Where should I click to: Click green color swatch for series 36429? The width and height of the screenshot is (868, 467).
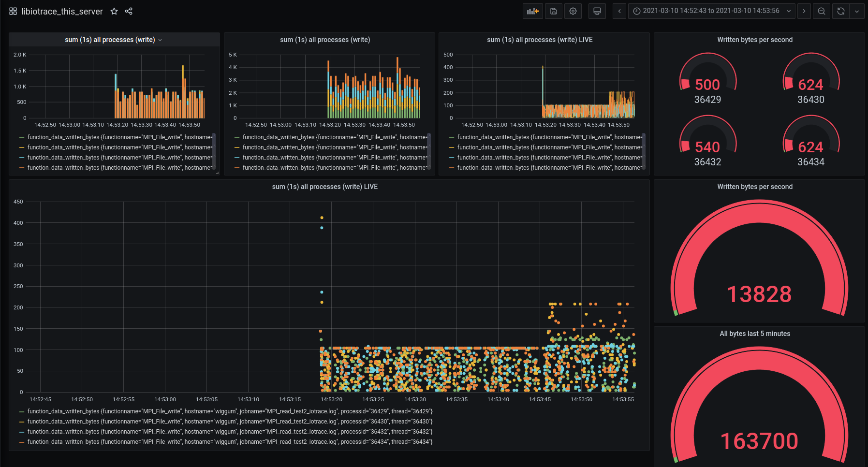[21, 411]
